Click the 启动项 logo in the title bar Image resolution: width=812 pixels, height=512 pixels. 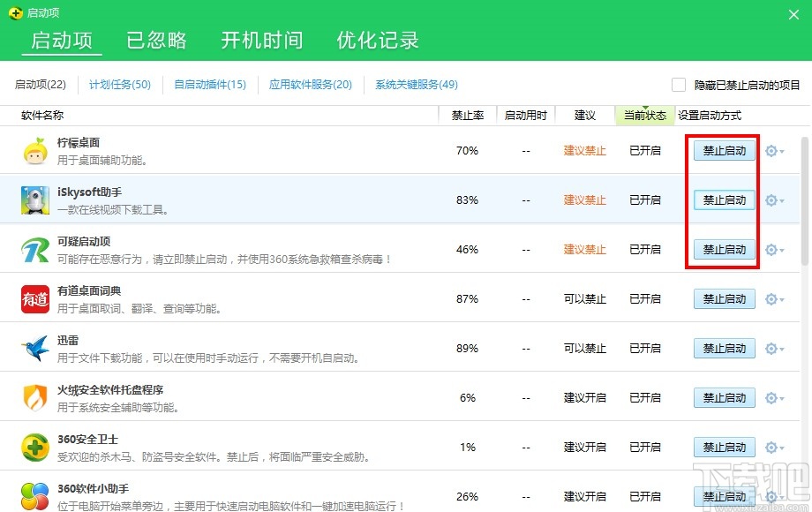pos(15,12)
